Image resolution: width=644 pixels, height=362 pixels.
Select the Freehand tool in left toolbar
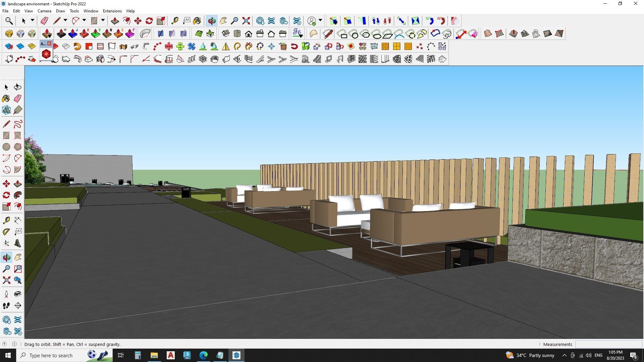(x=18, y=124)
